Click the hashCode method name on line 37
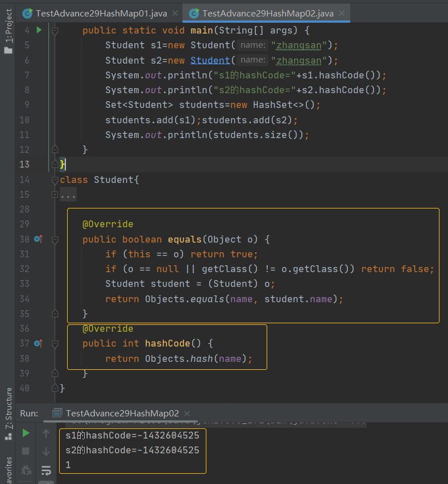The width and height of the screenshot is (448, 484). click(x=168, y=343)
